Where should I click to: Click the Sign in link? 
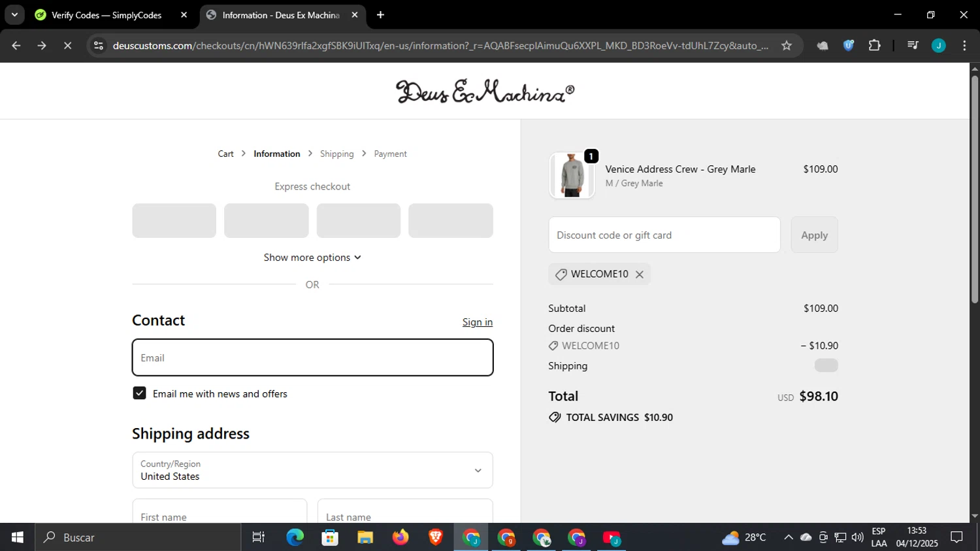478,322
